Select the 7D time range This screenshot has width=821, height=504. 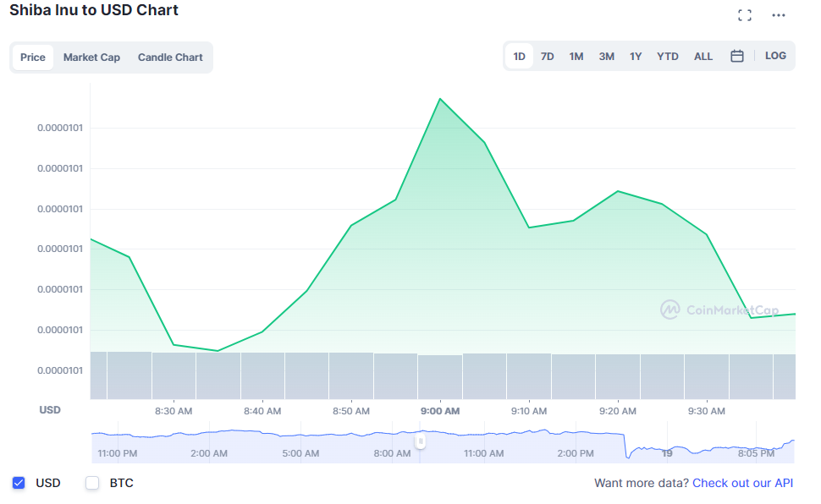click(x=547, y=57)
